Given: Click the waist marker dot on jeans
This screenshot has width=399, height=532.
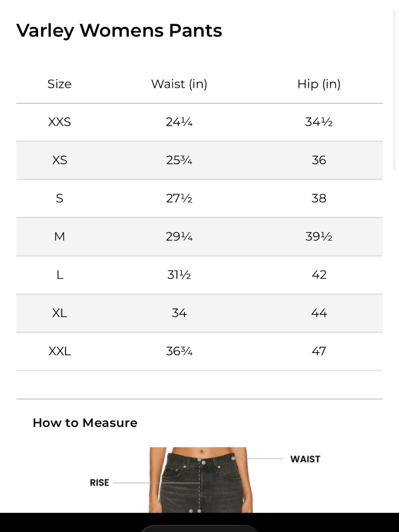Looking at the screenshot, I should point(233,459).
